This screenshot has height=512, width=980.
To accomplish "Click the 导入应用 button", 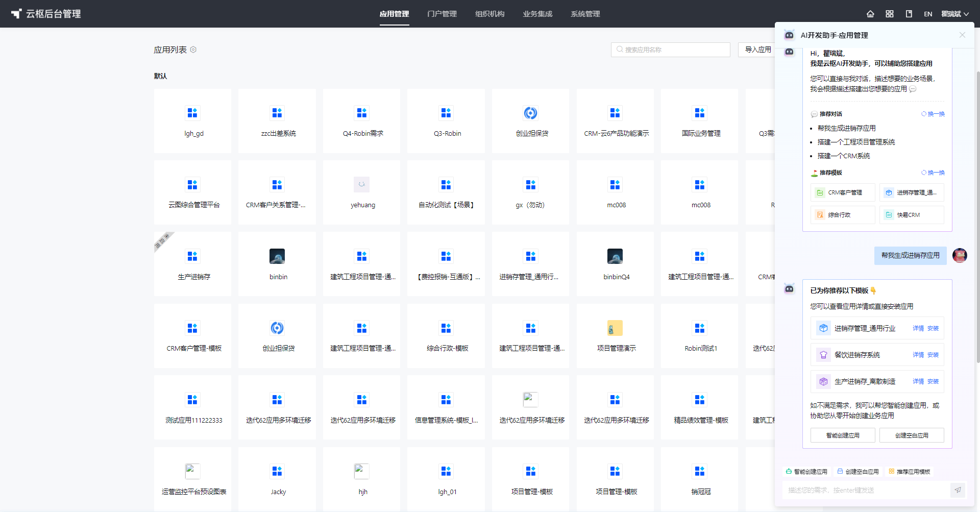I will [757, 50].
